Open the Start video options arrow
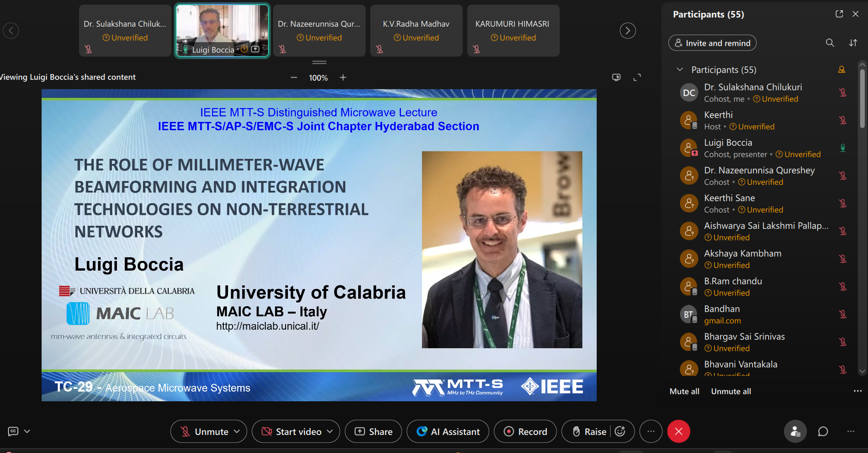This screenshot has height=453, width=868. (330, 431)
